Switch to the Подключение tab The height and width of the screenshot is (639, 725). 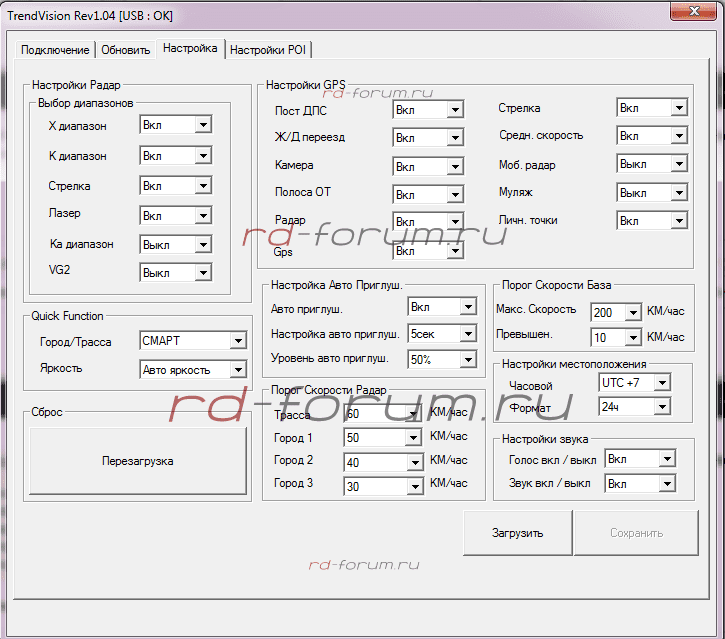[x=55, y=49]
